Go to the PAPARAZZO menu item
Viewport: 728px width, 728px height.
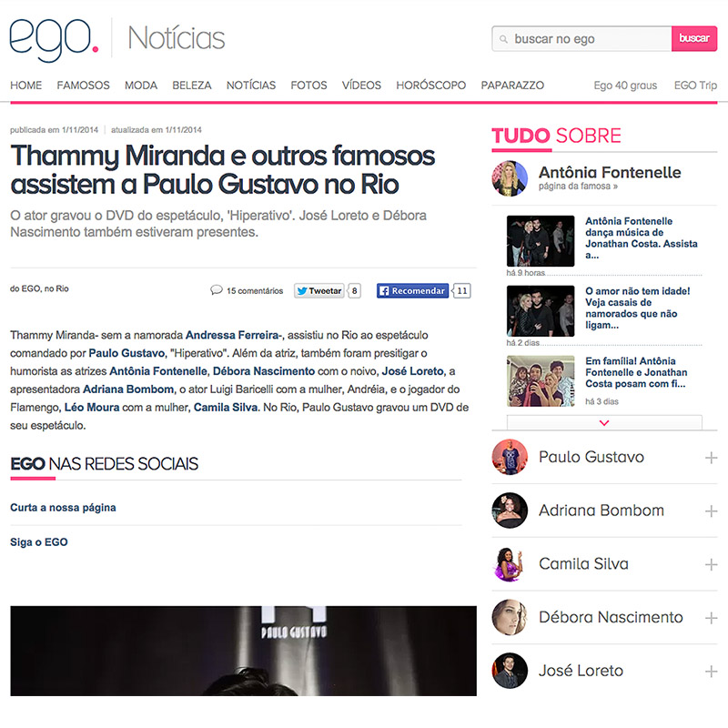[x=512, y=86]
